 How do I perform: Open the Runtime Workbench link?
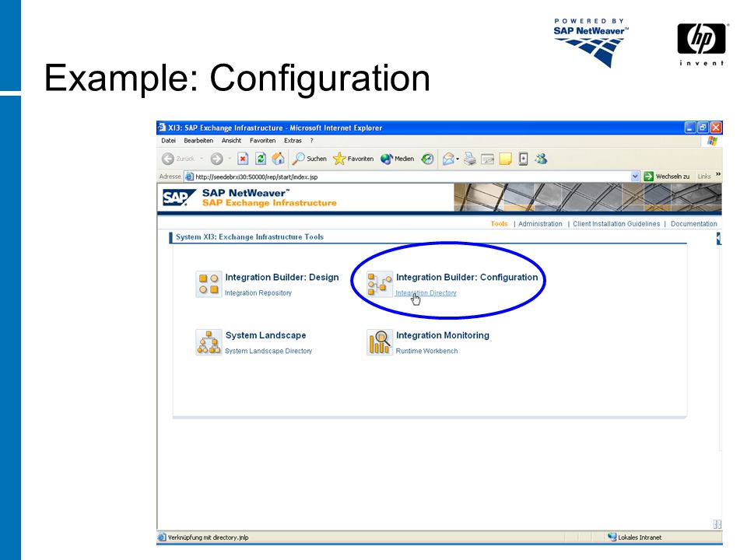(427, 351)
